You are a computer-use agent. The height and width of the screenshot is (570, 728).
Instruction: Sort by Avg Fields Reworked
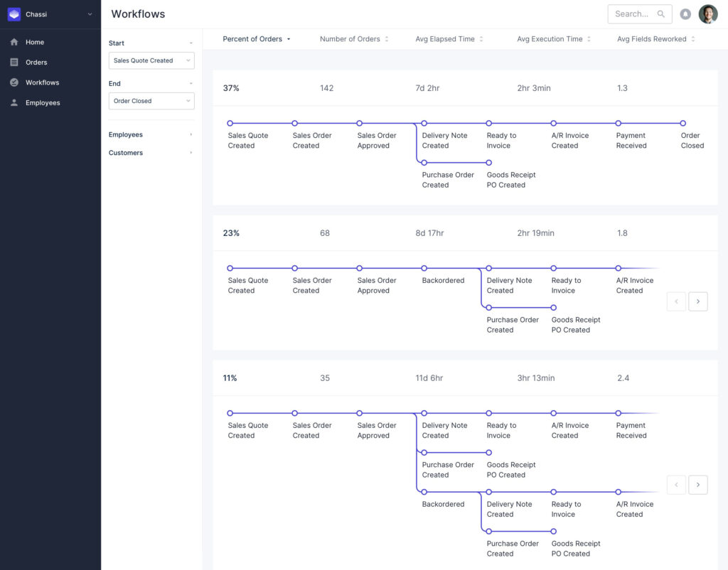tap(655, 39)
